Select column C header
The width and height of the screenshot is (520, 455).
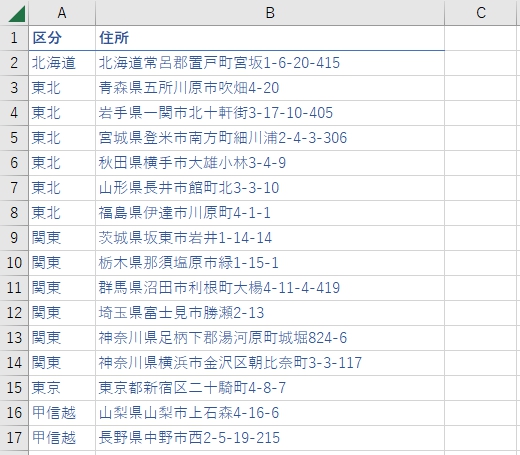coord(481,13)
